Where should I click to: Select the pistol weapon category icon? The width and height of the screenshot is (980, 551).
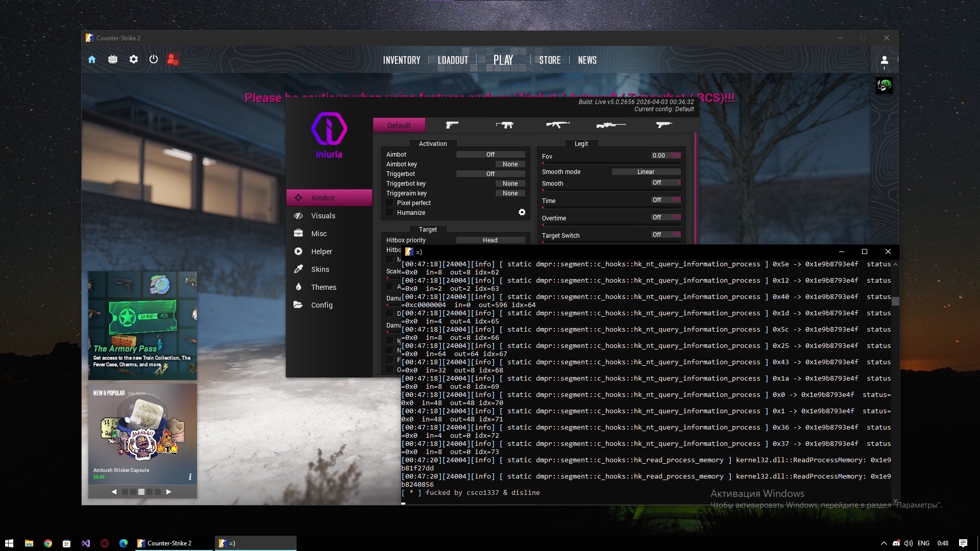point(452,125)
